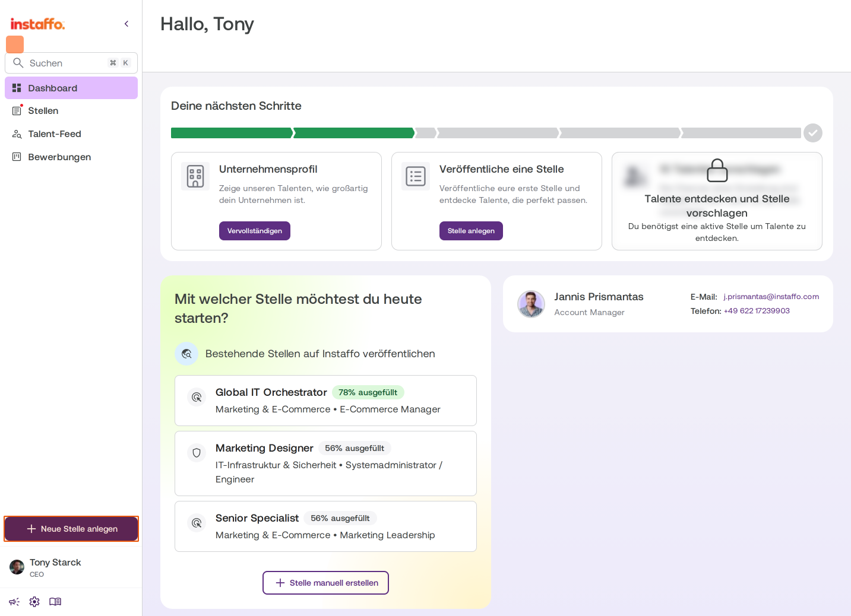Viewport: 851px width, 616px height.
Task: Focus the Suchen search field
Action: (71, 63)
